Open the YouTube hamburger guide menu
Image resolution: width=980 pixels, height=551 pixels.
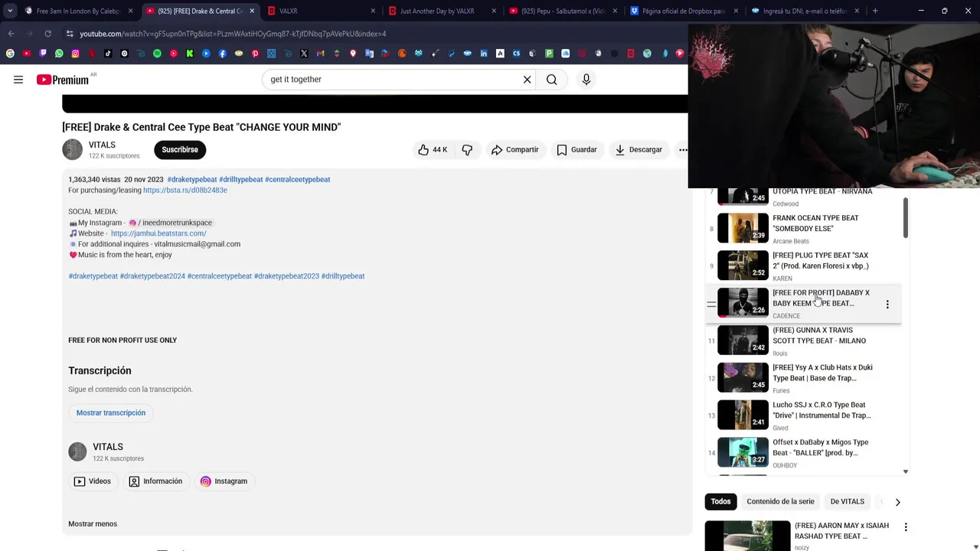[18, 80]
